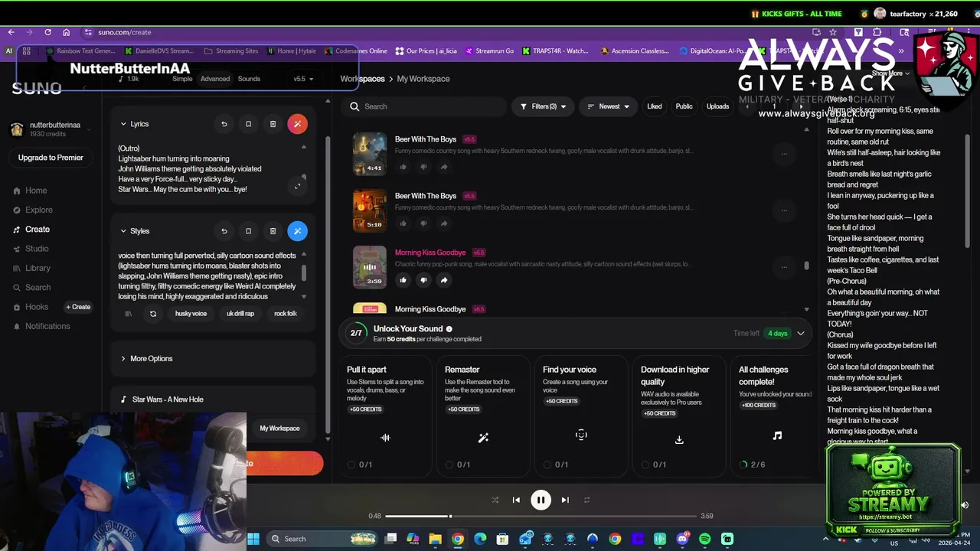Viewport: 980px width, 551px height.
Task: Toggle the Uploads filter
Action: (x=717, y=106)
